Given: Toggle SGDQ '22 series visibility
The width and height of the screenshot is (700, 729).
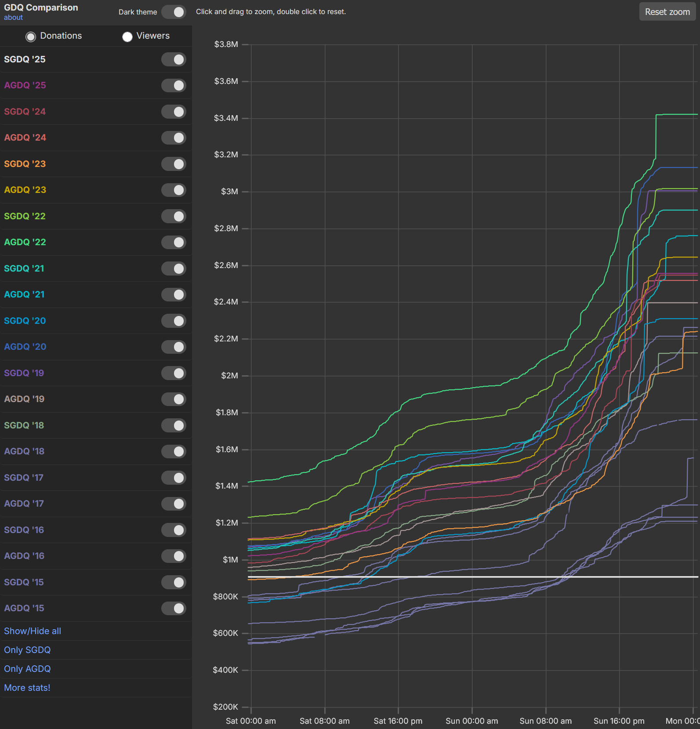Looking at the screenshot, I should pos(174,216).
